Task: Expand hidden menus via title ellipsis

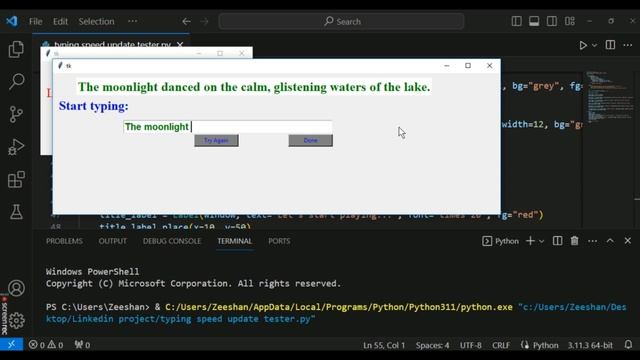Action: 133,21
